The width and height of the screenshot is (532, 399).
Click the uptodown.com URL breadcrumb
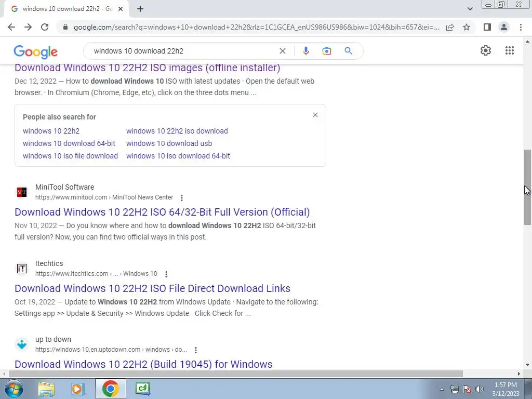[111, 350]
